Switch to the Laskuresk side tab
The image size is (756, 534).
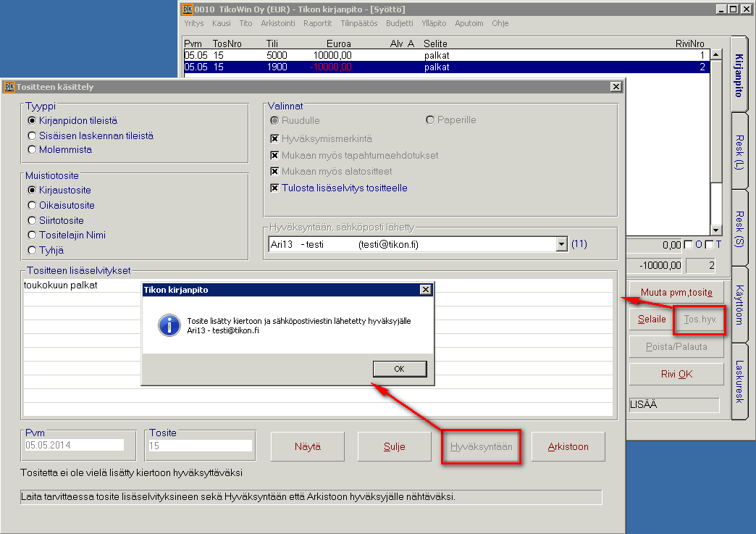pyautogui.click(x=739, y=381)
